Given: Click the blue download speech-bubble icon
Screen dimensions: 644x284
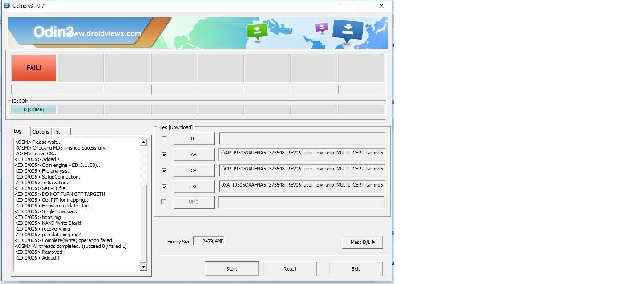Looking at the screenshot, I should pyautogui.click(x=348, y=32).
